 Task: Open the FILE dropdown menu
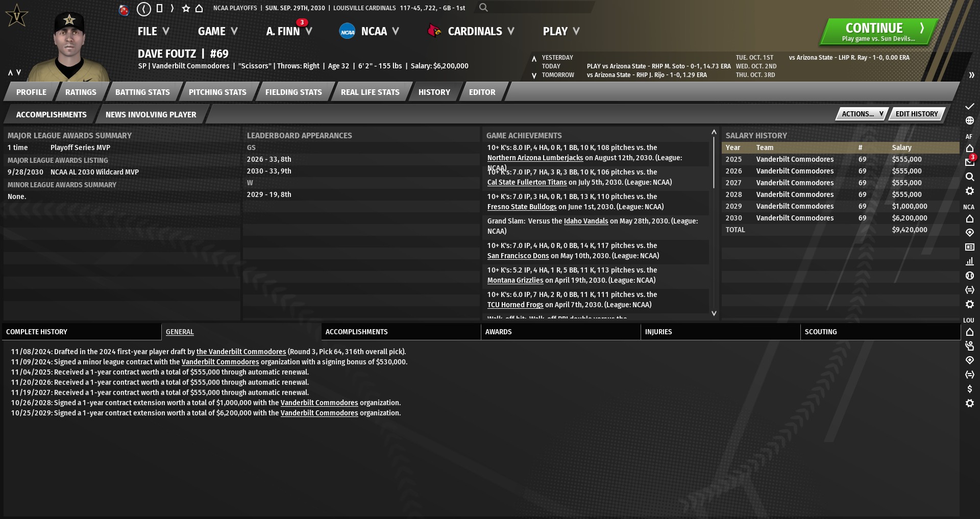point(153,31)
